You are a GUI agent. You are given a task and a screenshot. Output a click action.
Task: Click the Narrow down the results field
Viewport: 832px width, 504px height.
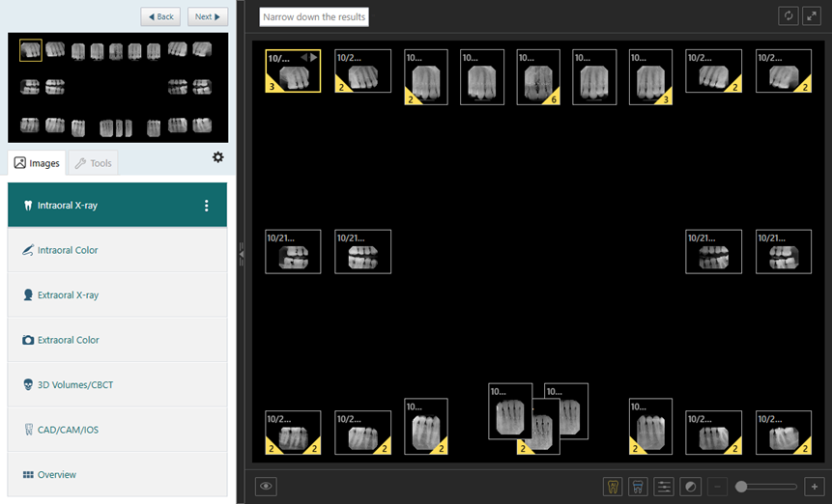[314, 17]
